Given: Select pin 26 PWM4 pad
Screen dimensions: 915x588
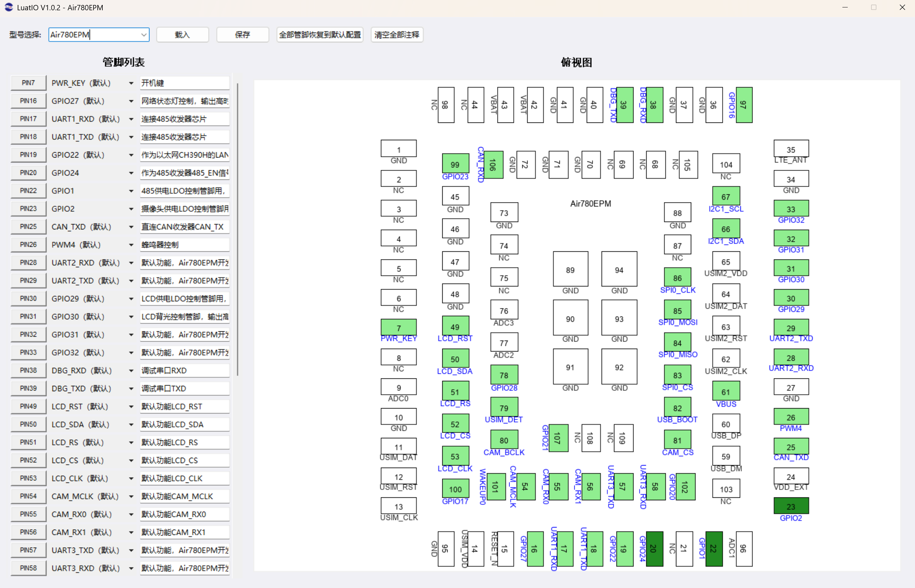Looking at the screenshot, I should [x=791, y=417].
